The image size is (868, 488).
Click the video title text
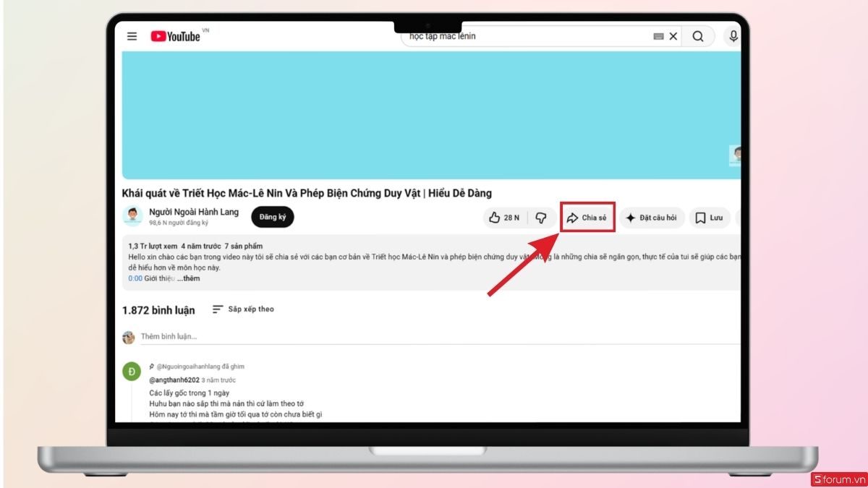(307, 193)
